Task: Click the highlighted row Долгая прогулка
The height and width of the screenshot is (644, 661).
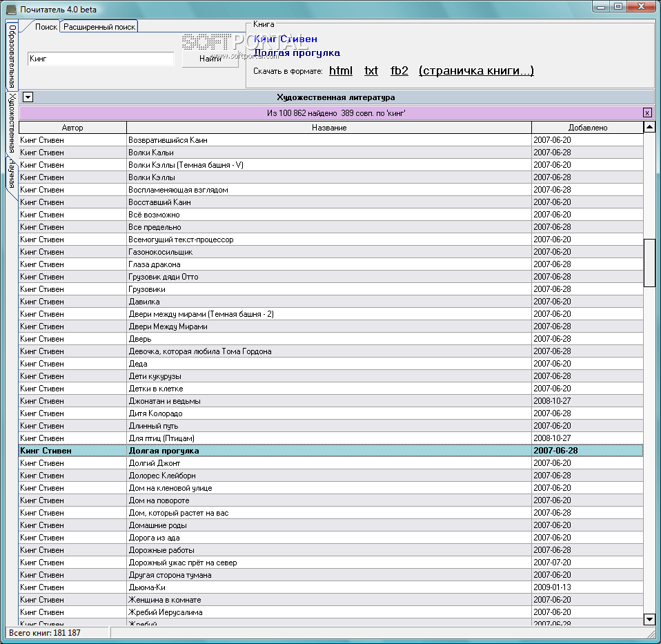Action: 331,451
